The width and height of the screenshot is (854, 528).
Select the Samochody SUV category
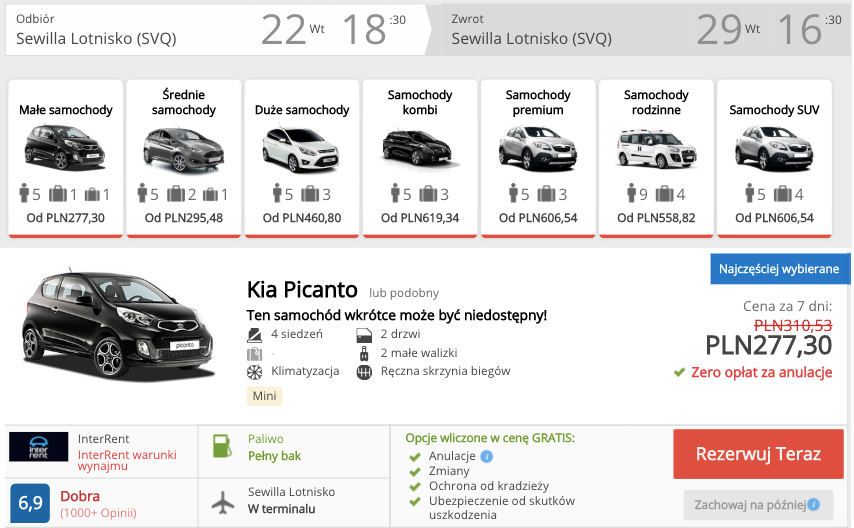[x=774, y=158]
